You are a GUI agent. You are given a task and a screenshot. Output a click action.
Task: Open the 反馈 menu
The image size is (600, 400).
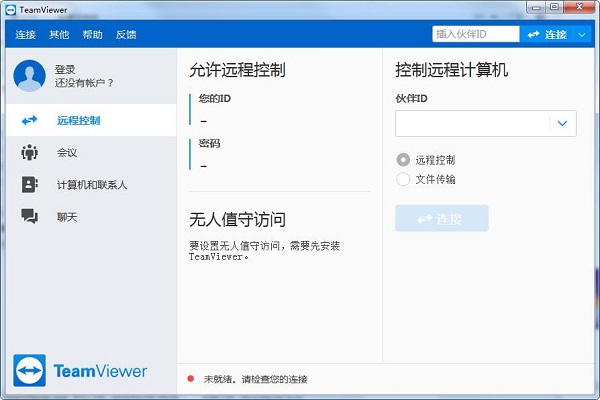pyautogui.click(x=126, y=34)
